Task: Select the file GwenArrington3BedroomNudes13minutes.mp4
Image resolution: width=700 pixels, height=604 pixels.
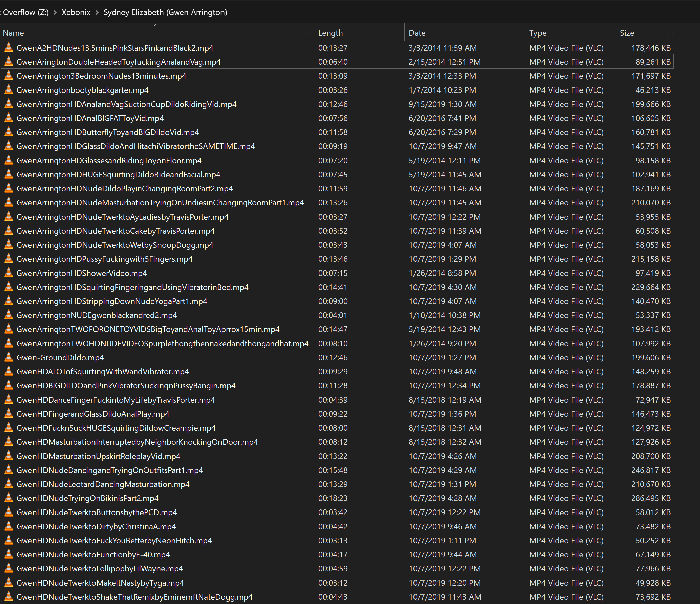Action: pos(101,76)
